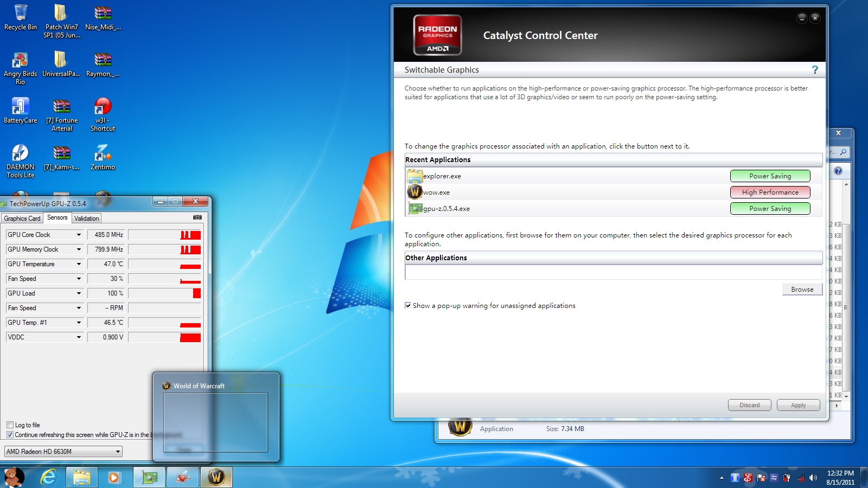Launch the Angry Birds Rio shortcut
The height and width of the screenshot is (488, 868).
(21, 68)
